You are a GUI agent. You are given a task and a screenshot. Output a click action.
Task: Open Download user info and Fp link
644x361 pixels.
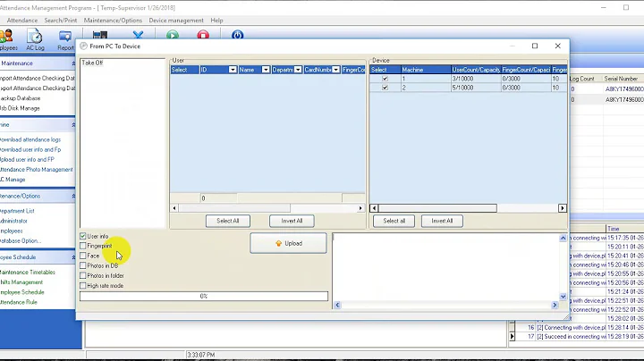click(x=30, y=150)
